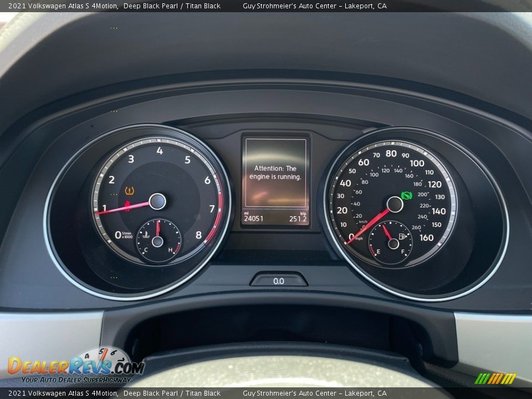Tap the 160 mph mark on the speedometer
The width and height of the screenshot is (532, 399).
(427, 238)
